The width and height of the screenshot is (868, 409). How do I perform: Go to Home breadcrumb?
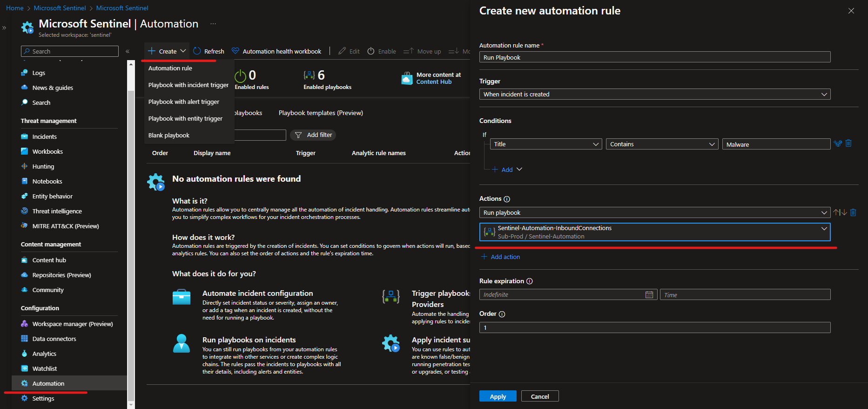[x=14, y=8]
